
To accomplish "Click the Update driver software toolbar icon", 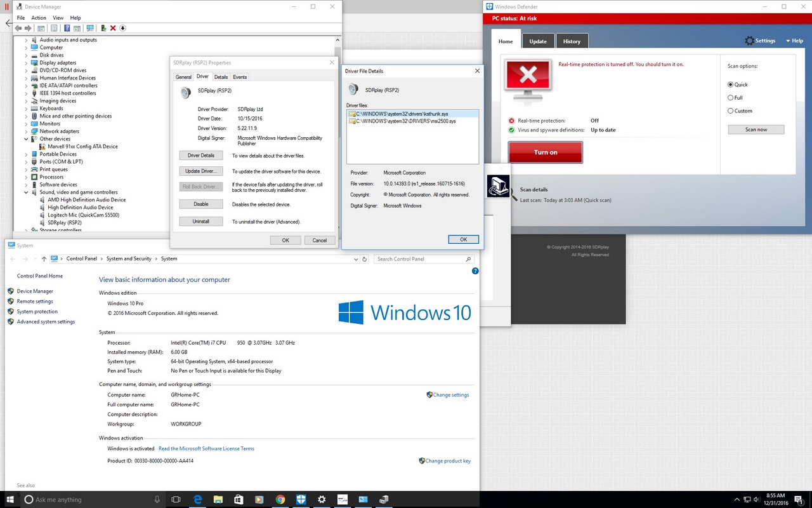I will 103,28.
